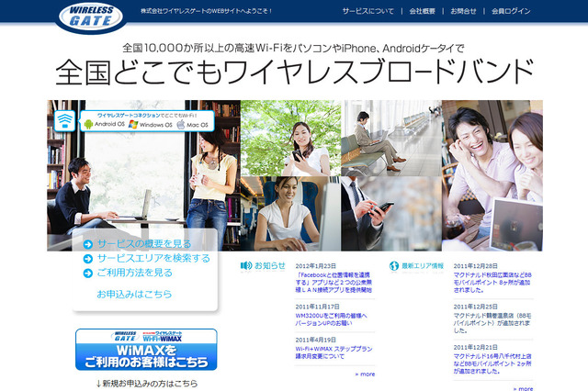Viewport: 588px width, 391px height.
Task: Click the お知らせ section heading
Action: tap(270, 266)
